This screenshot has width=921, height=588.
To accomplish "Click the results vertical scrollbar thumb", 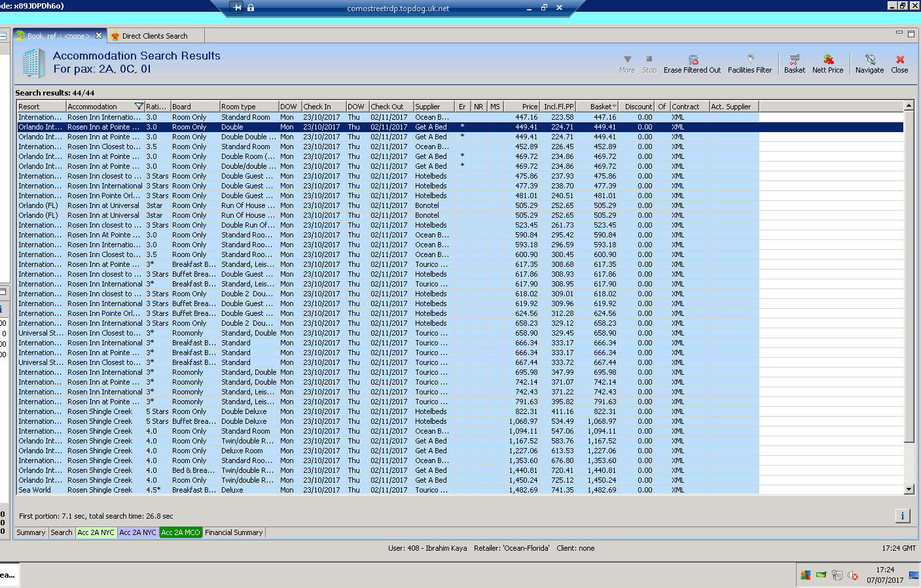I will [x=909, y=275].
